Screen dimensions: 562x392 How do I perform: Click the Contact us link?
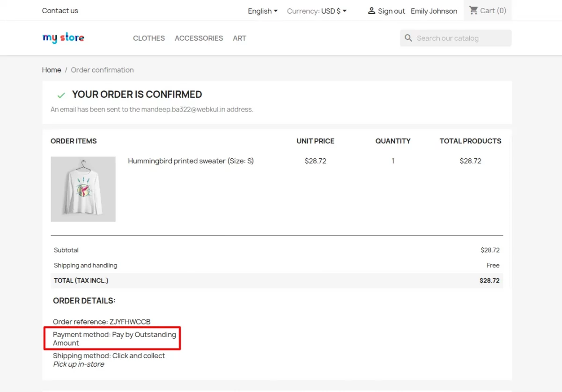click(60, 10)
